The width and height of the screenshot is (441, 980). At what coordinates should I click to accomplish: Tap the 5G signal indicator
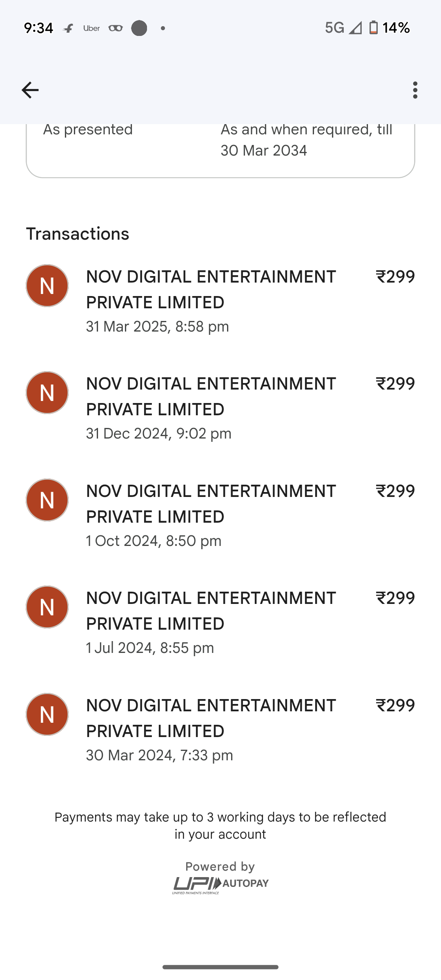coord(334,28)
